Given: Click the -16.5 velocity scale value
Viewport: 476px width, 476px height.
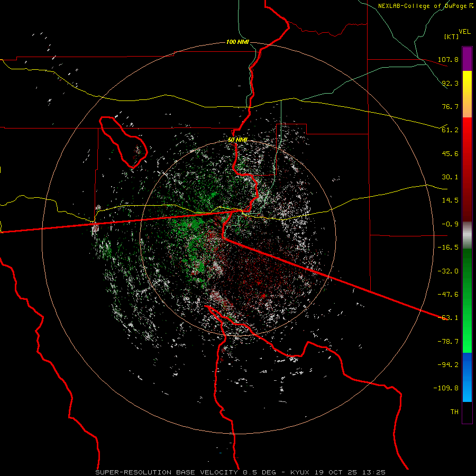Looking at the screenshot, I should tap(448, 248).
